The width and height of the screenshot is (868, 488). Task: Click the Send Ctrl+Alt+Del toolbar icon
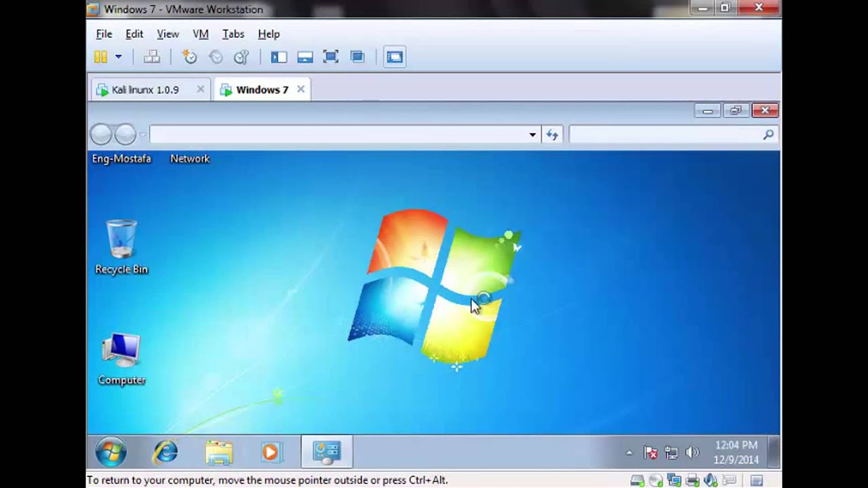(152, 57)
